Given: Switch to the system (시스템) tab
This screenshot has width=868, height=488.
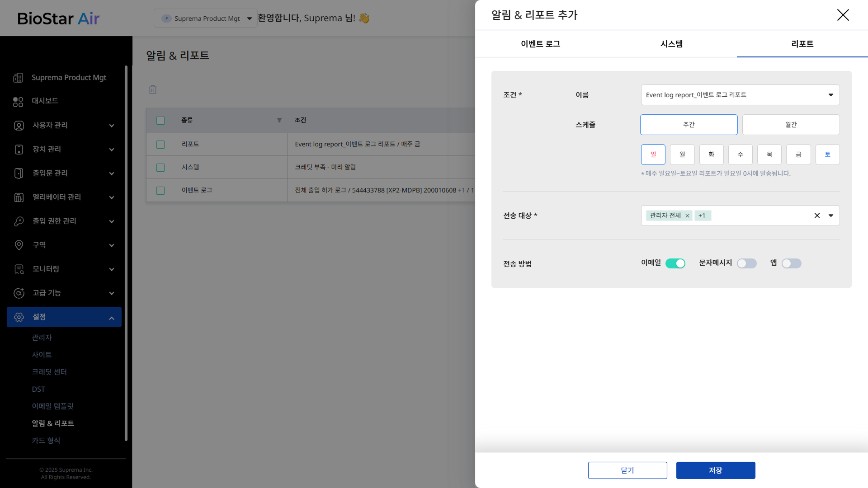Looking at the screenshot, I should point(671,44).
